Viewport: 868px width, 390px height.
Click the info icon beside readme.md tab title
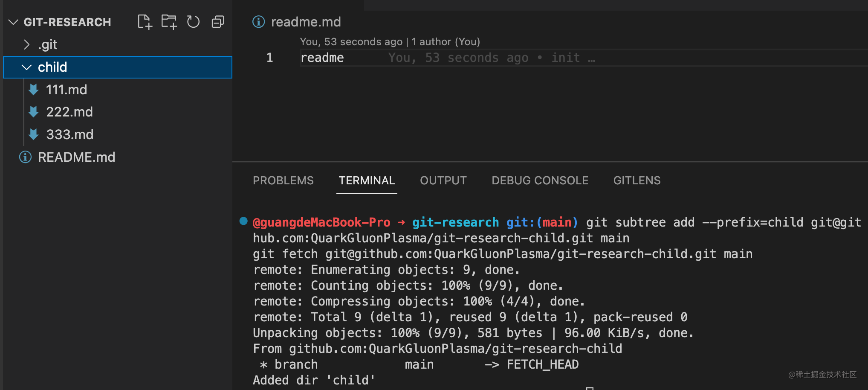pos(258,22)
